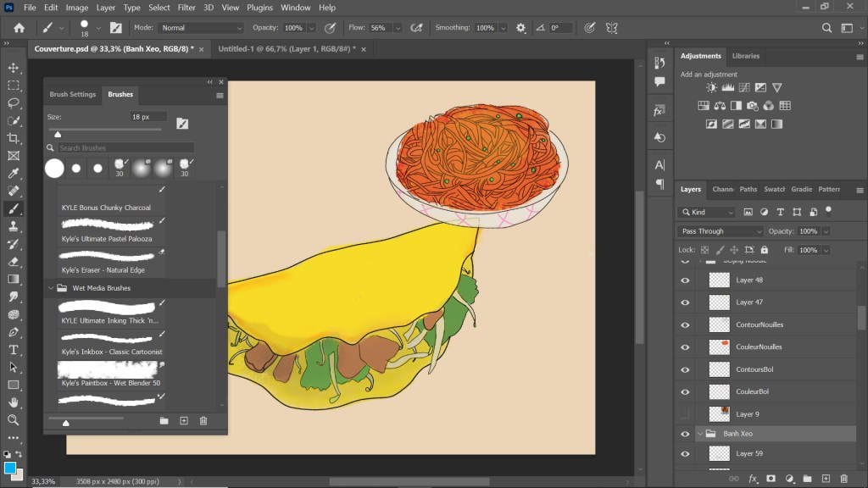Open the brush Mode dropdown

(200, 28)
